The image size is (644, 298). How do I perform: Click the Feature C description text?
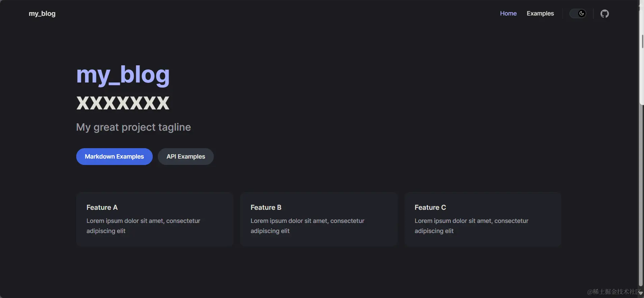click(x=471, y=226)
